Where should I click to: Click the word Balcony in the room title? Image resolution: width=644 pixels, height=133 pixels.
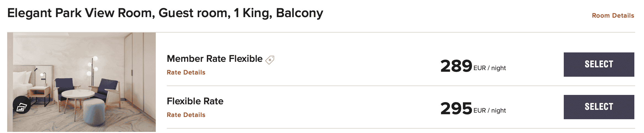coord(299,13)
